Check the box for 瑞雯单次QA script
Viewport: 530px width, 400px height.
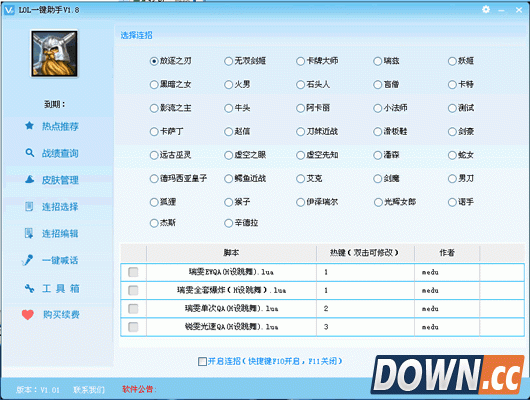click(x=133, y=309)
